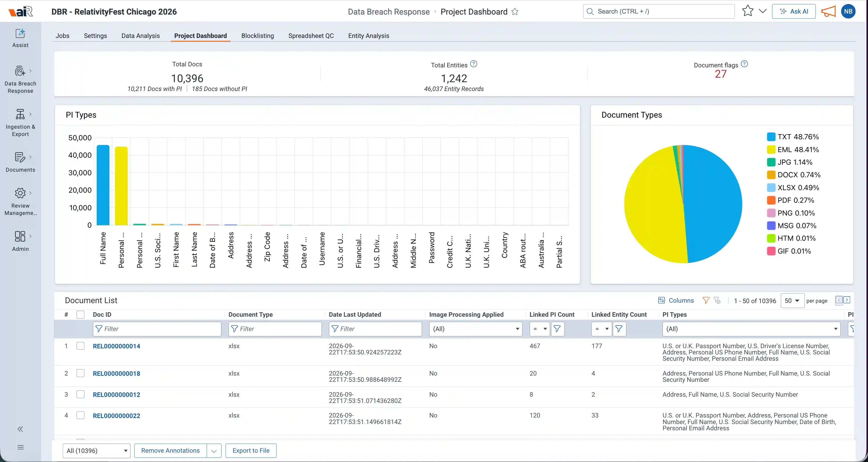Screen dimensions: 868x462
Task: Apply the Linked PI Count filter funnel
Action: tap(557, 329)
